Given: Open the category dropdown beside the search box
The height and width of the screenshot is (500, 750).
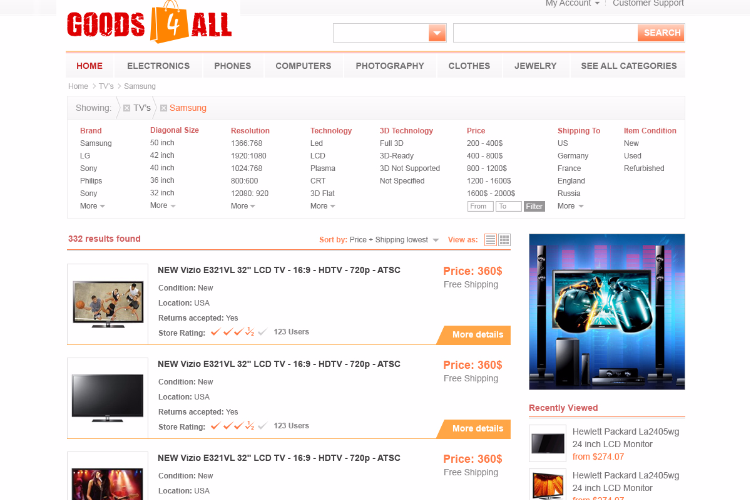Looking at the screenshot, I should [x=437, y=33].
